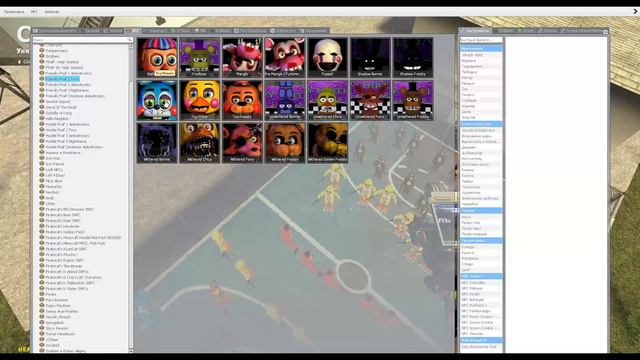Open the Spongebob category
This screenshot has width=640, height=360.
[x=54, y=322]
